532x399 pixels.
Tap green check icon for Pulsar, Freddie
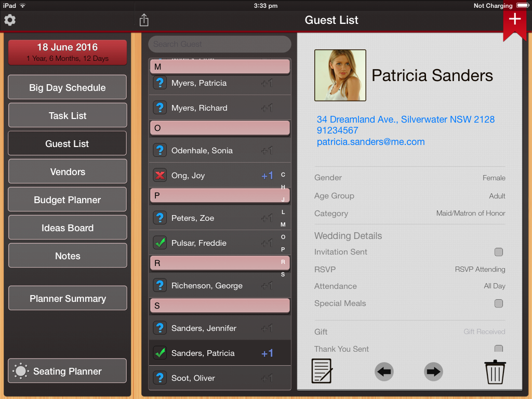(160, 243)
